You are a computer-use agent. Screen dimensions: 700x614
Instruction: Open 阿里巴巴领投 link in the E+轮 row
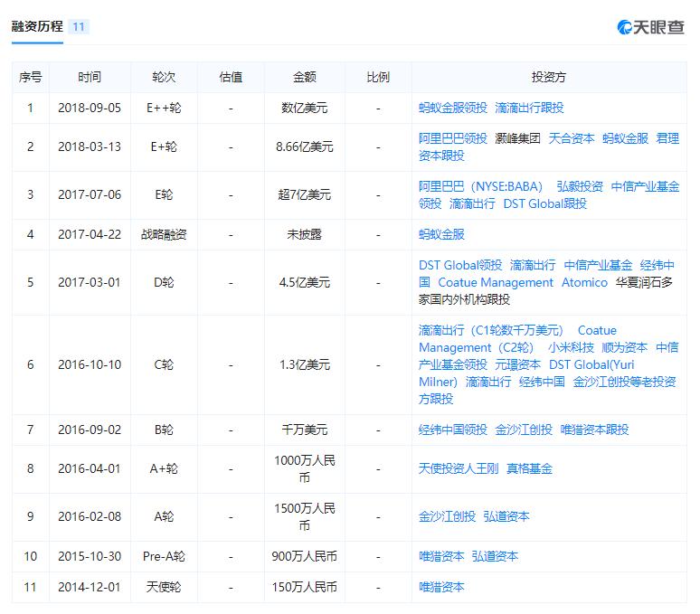point(453,138)
